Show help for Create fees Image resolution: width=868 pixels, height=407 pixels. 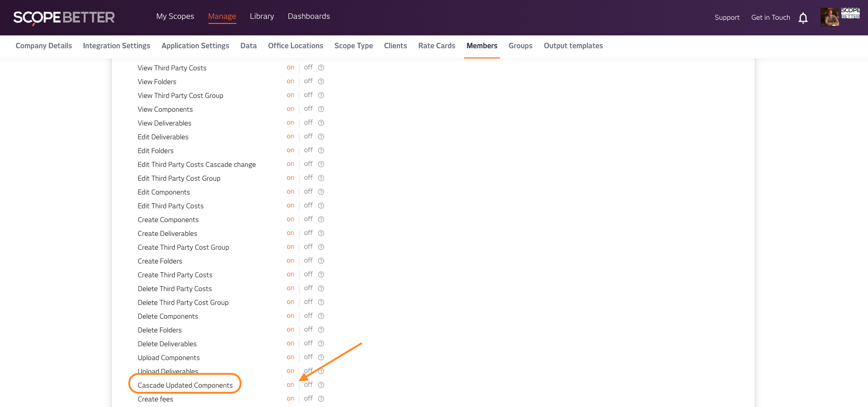coord(321,399)
